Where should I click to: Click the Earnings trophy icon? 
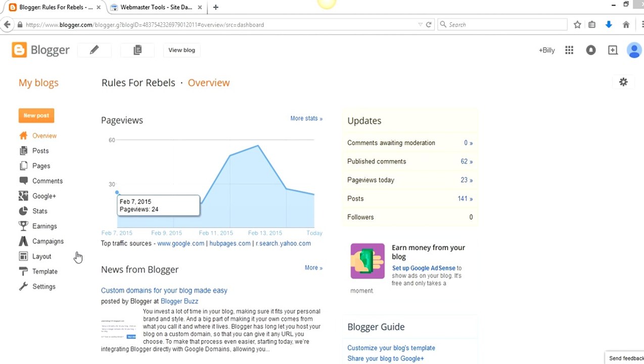tap(23, 226)
